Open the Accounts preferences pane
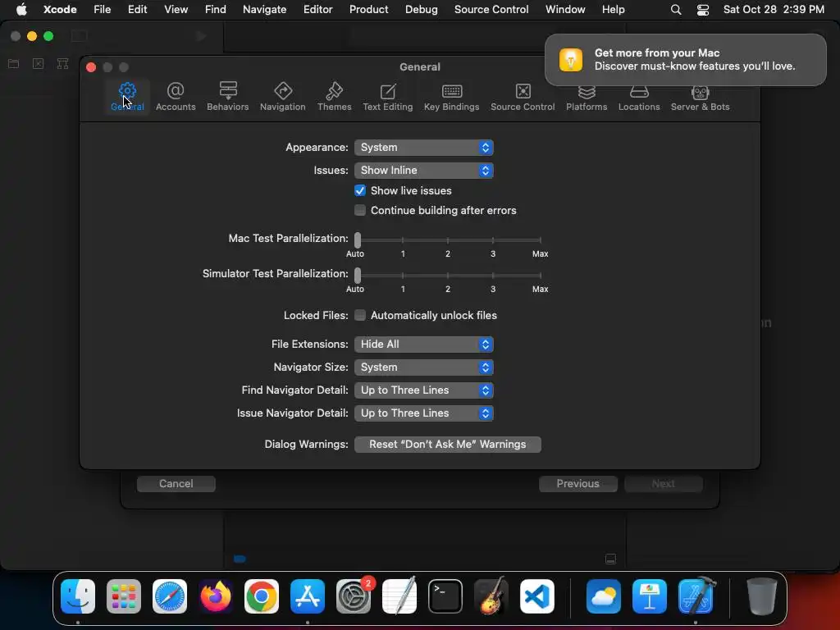This screenshot has width=840, height=630. 176,97
